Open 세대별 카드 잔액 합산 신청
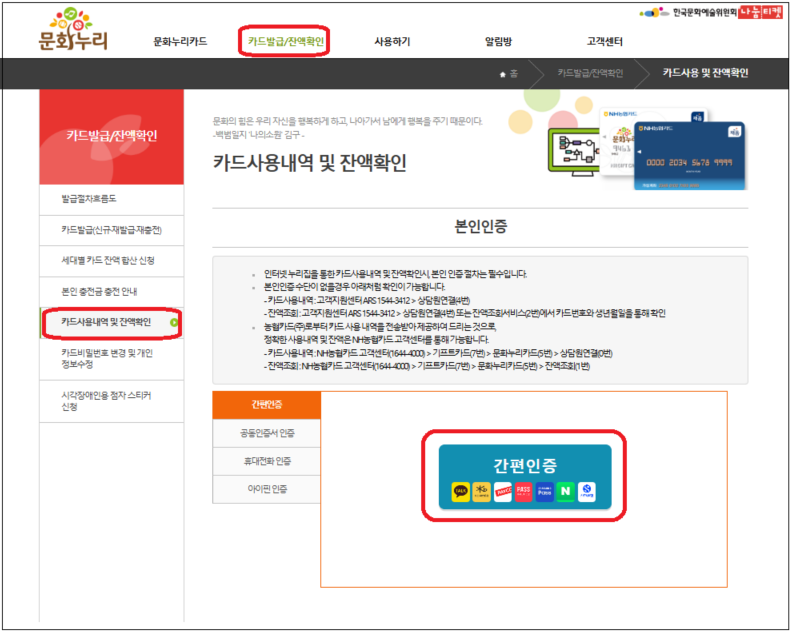Screen dimensions: 791x633 [x=111, y=261]
